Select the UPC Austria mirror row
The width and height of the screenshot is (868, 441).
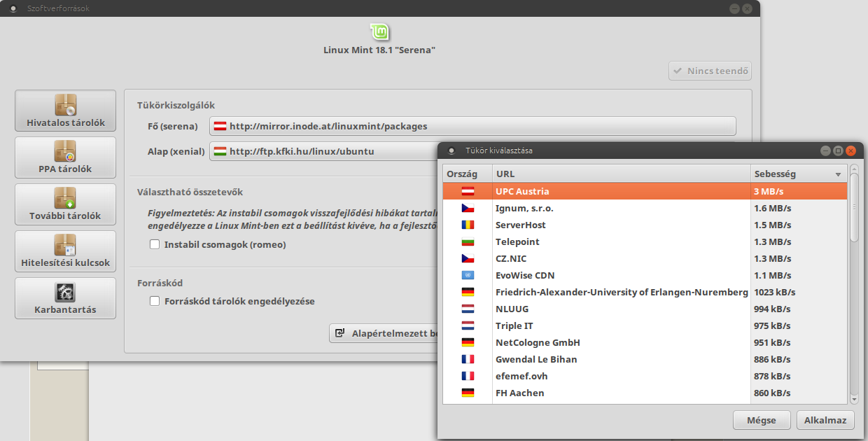[x=645, y=191]
